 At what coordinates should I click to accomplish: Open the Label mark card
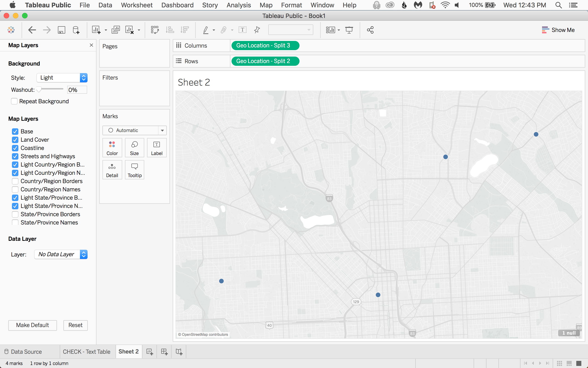coord(157,148)
